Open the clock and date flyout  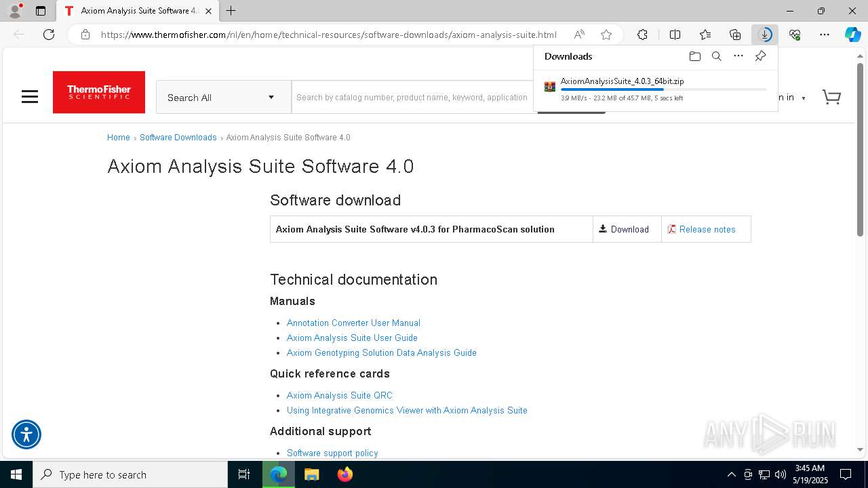pyautogui.click(x=810, y=474)
